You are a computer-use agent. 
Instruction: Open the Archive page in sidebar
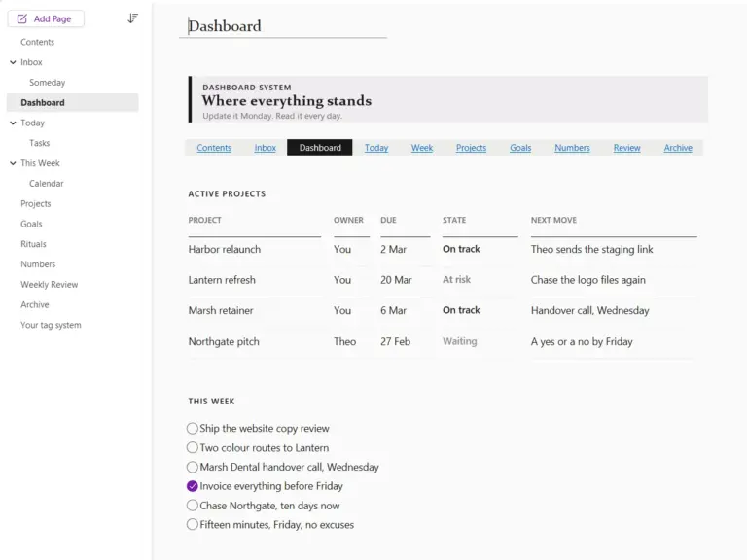[35, 304]
